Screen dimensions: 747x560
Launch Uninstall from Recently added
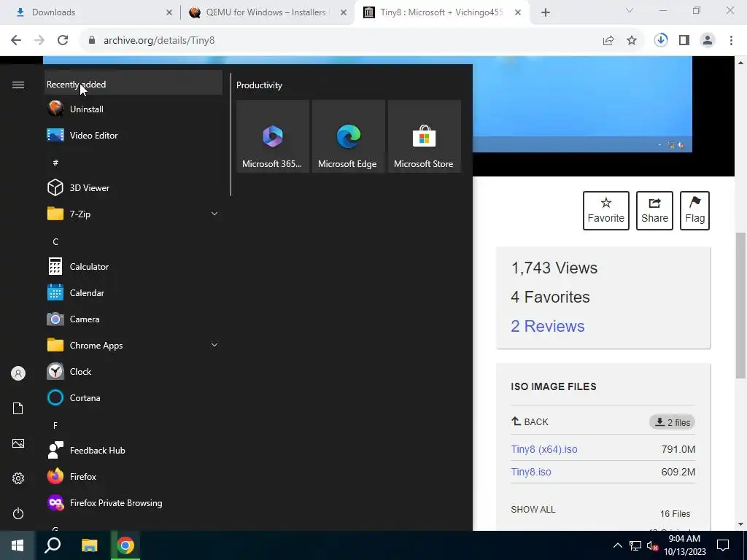pyautogui.click(x=133, y=109)
